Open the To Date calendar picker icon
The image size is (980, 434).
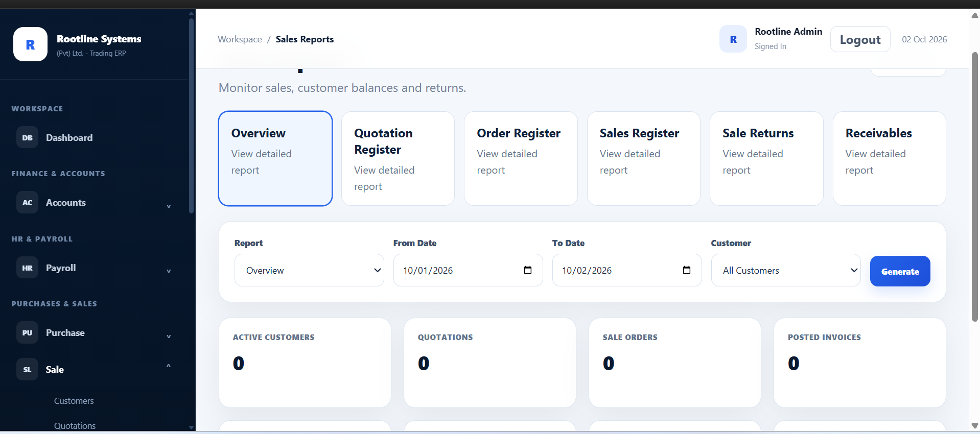pos(687,270)
